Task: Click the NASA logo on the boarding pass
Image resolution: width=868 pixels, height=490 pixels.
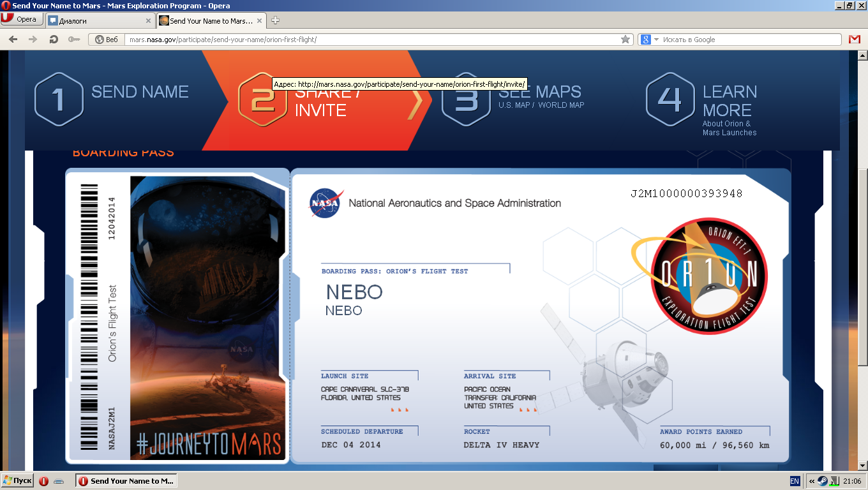Action: [x=326, y=203]
